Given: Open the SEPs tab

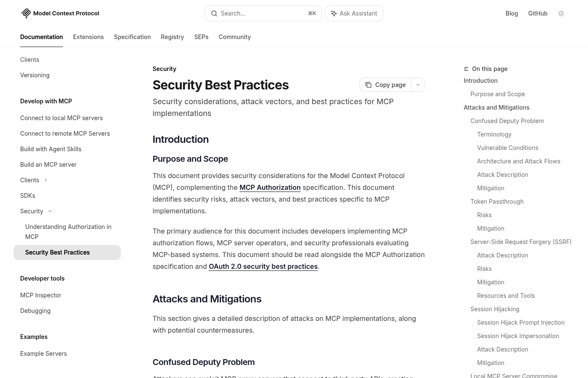Looking at the screenshot, I should tap(201, 37).
